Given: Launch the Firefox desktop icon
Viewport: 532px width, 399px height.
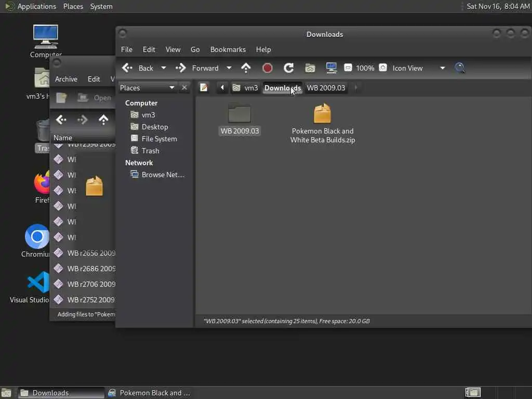Looking at the screenshot, I should (42, 187).
